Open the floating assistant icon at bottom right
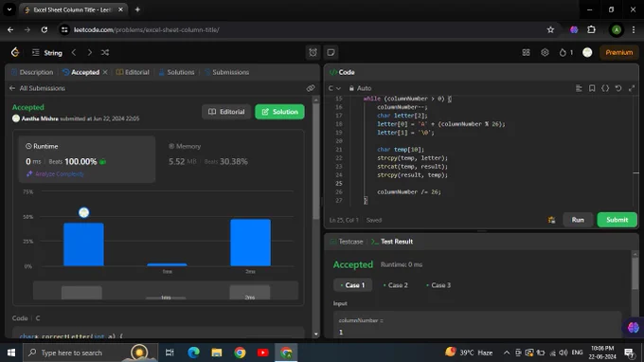The height and width of the screenshot is (362, 644). [633, 328]
